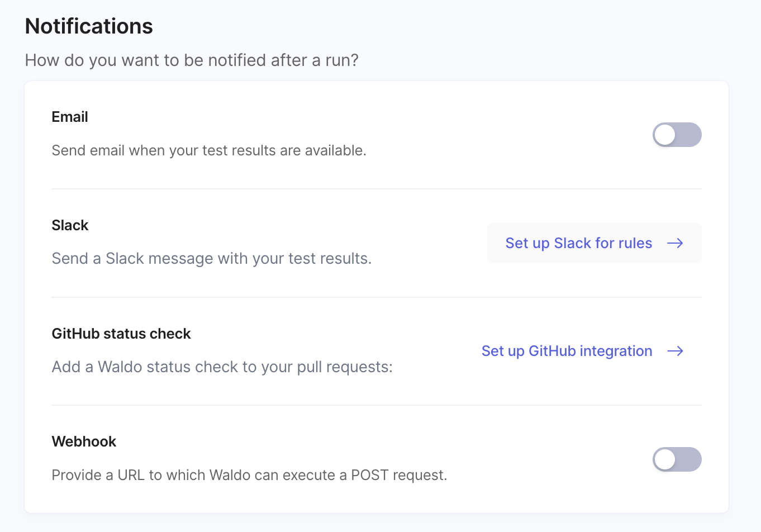This screenshot has width=761, height=532.
Task: Select the Webhook section title
Action: 84,441
